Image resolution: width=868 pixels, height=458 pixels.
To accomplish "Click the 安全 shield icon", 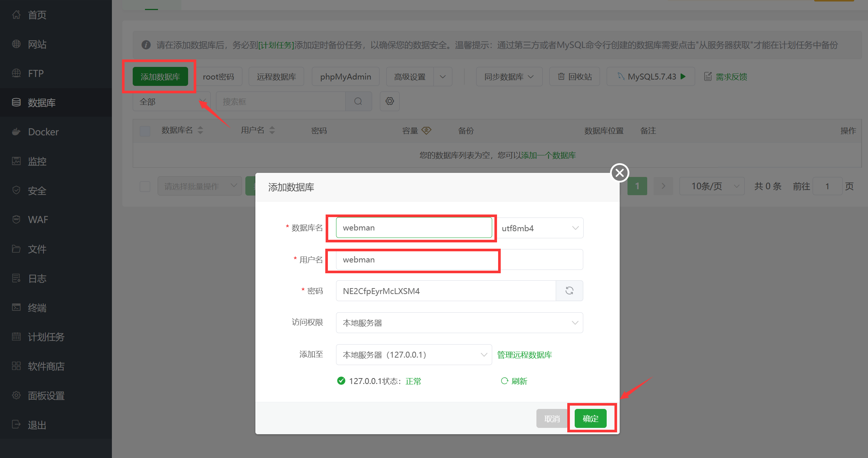I will pyautogui.click(x=16, y=190).
